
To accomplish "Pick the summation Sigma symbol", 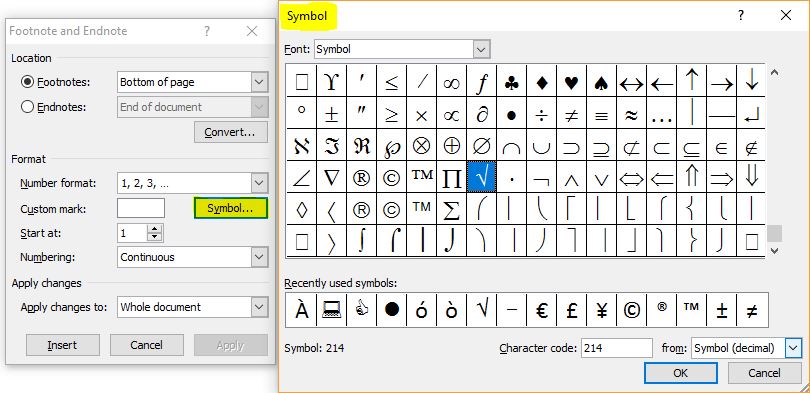I will [451, 209].
